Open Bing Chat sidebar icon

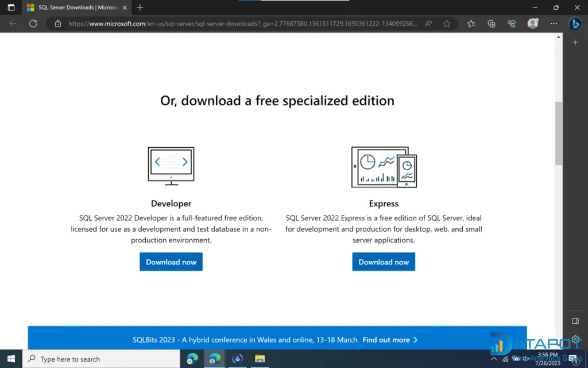[575, 24]
